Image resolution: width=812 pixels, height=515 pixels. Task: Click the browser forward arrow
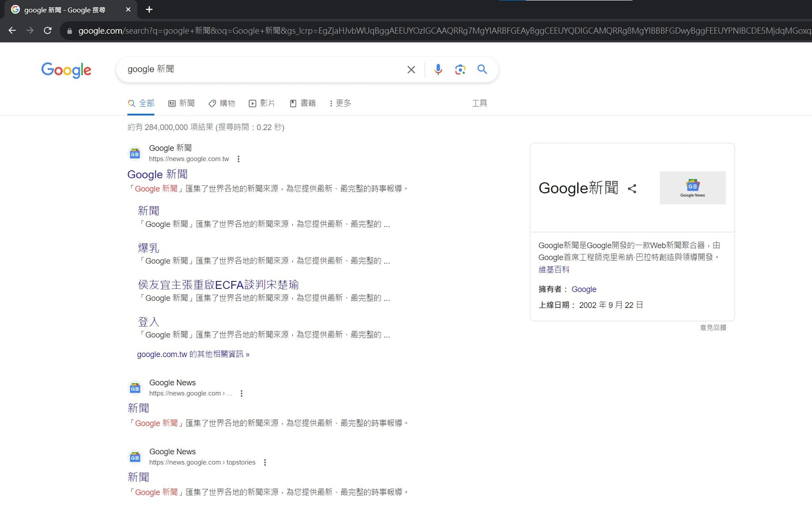(30, 31)
